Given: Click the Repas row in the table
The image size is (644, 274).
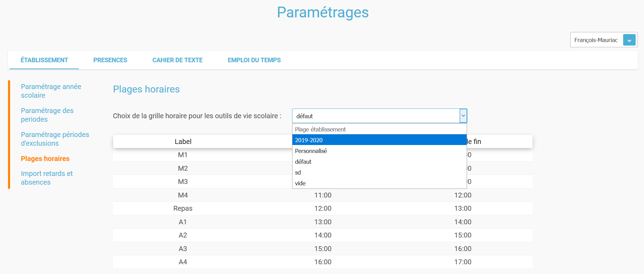Looking at the screenshot, I should click(183, 208).
